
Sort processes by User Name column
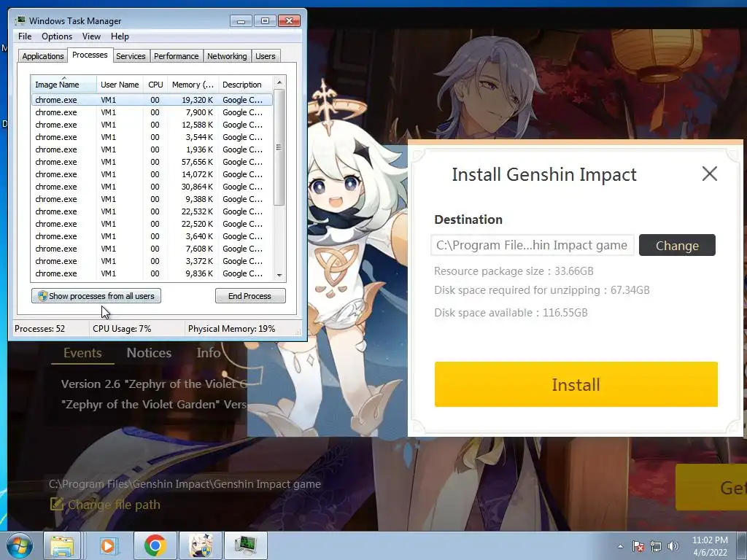[x=120, y=85]
